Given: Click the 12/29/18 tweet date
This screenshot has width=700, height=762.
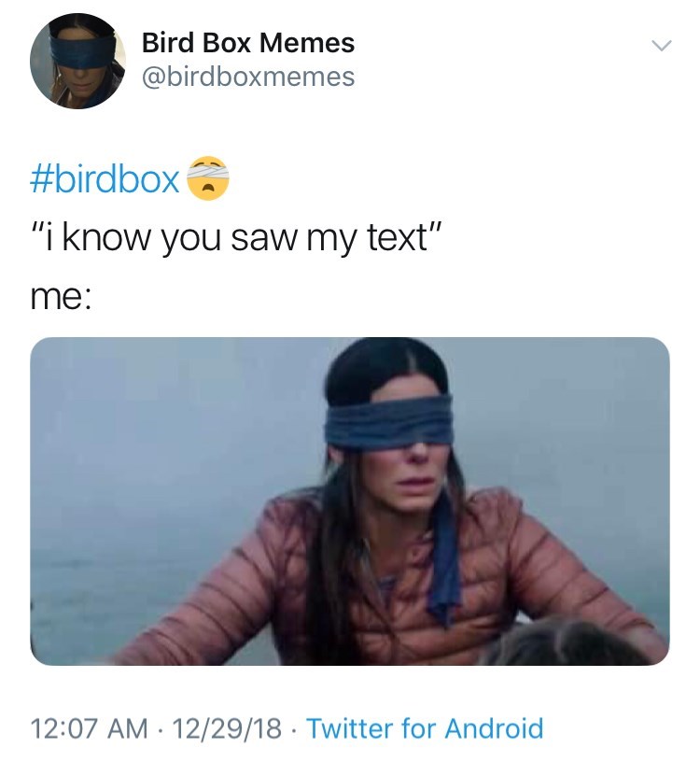Looking at the screenshot, I should click(x=227, y=728).
